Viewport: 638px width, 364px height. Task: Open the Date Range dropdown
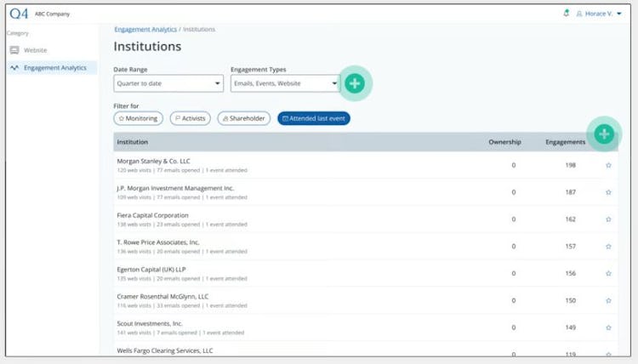pyautogui.click(x=168, y=83)
